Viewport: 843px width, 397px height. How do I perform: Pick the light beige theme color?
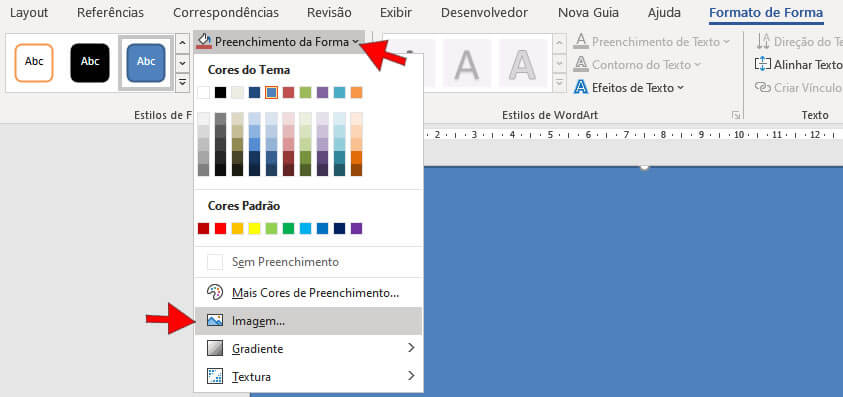pos(237,93)
